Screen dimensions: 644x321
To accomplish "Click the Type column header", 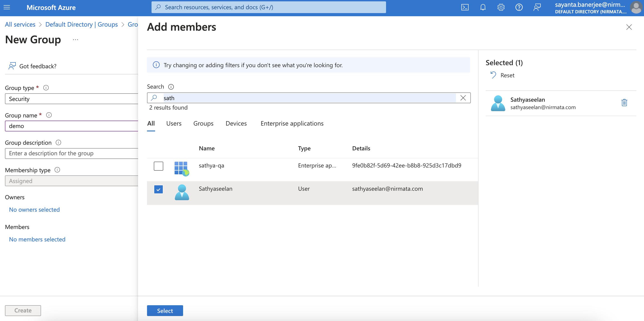I will pyautogui.click(x=304, y=148).
